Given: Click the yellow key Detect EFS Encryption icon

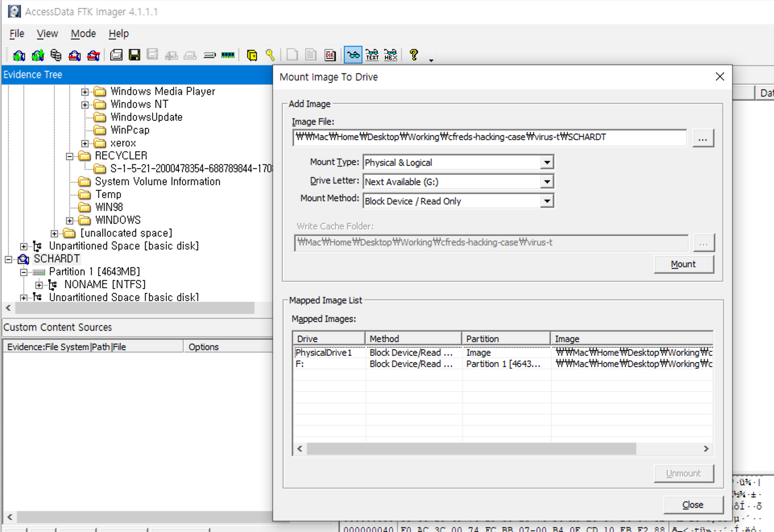Looking at the screenshot, I should coord(270,55).
